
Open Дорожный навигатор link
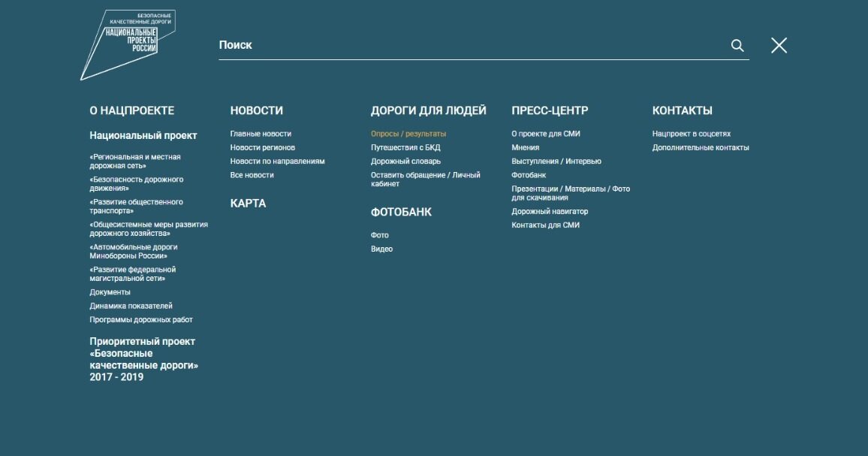[x=549, y=212]
